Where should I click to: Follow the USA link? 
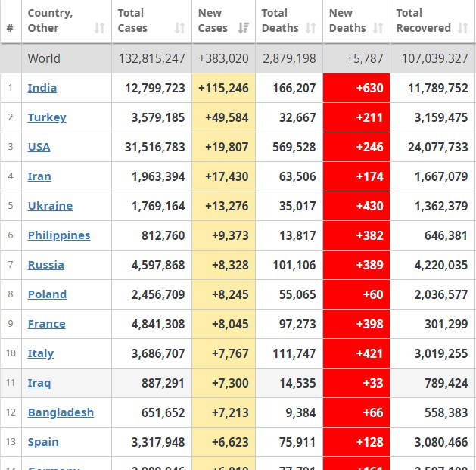coord(39,147)
